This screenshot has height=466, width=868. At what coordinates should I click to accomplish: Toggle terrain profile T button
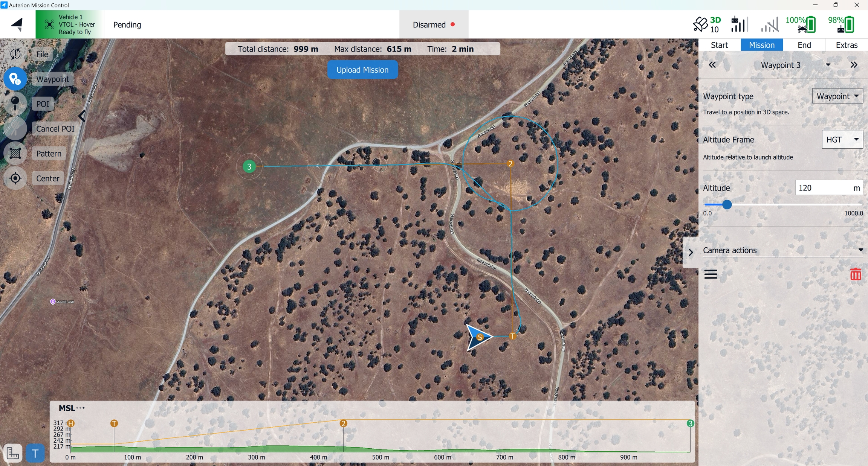(x=35, y=453)
